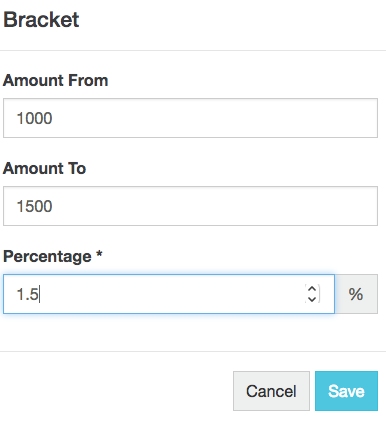Decrease percentage using the down stepper arrow
This screenshot has width=386, height=421.
(312, 298)
